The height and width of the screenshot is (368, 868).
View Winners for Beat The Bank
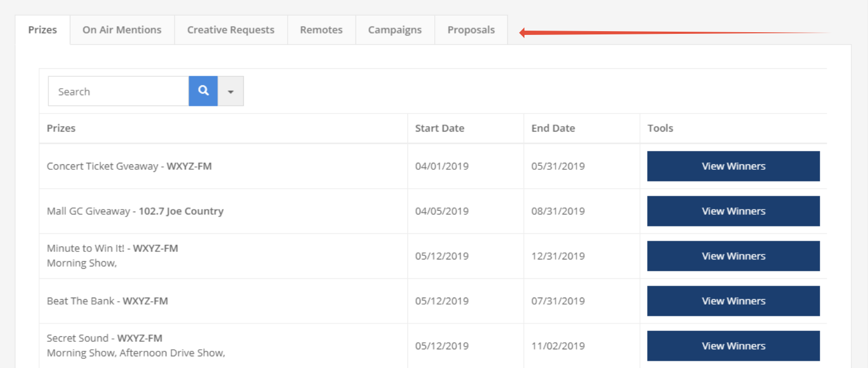pos(733,301)
